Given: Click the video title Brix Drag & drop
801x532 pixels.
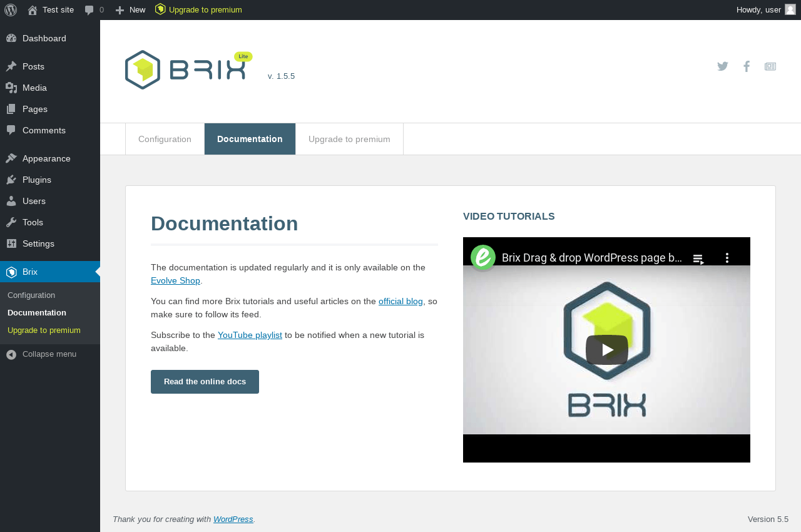Looking at the screenshot, I should 592,258.
